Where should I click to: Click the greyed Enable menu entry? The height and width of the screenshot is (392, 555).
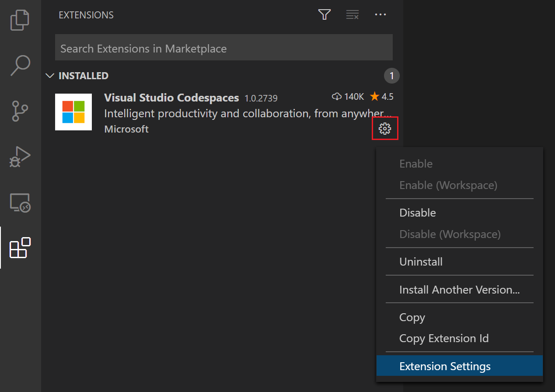460,164
